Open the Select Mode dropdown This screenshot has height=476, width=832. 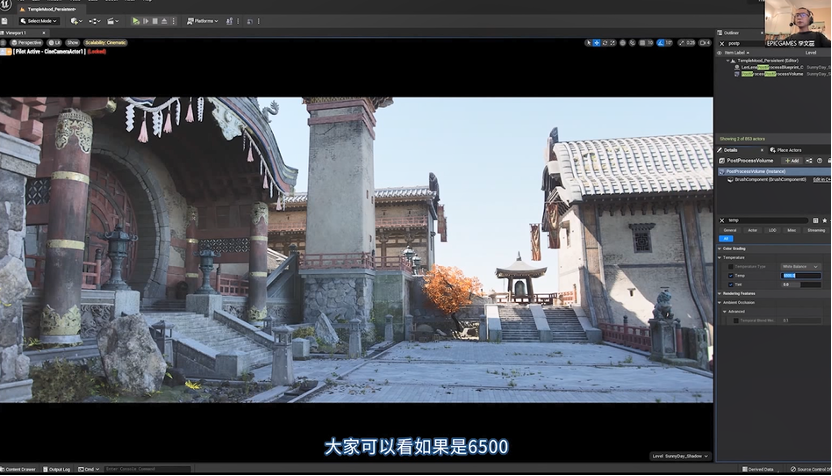pos(38,21)
